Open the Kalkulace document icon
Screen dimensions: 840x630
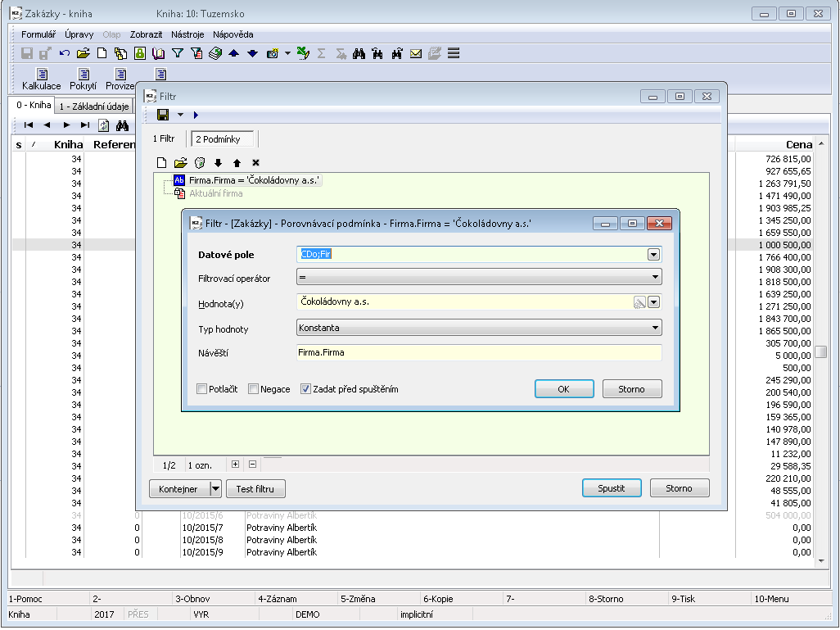[x=41, y=75]
